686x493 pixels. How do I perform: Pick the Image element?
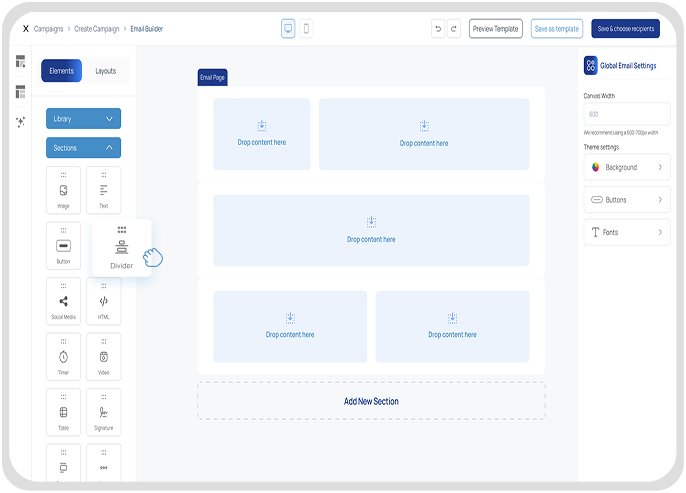(x=63, y=190)
